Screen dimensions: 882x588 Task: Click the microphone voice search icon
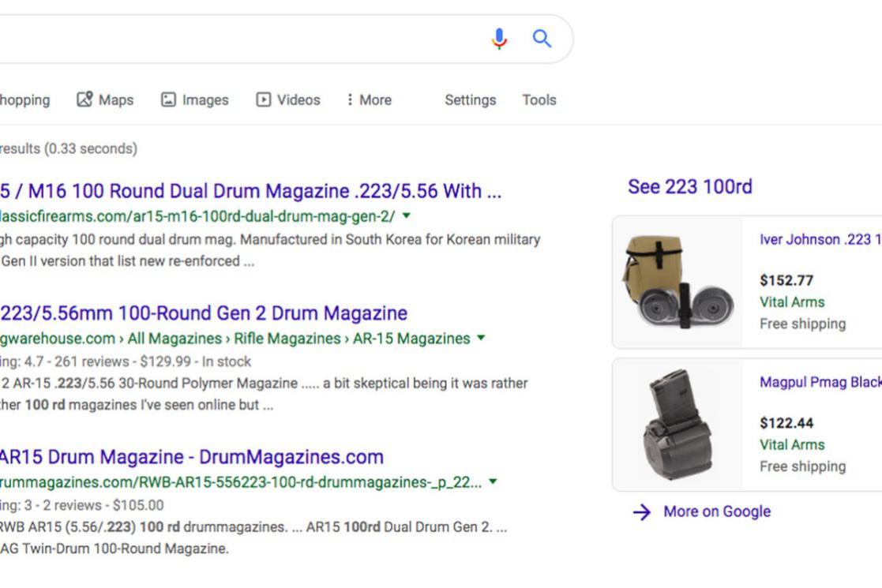tap(499, 39)
